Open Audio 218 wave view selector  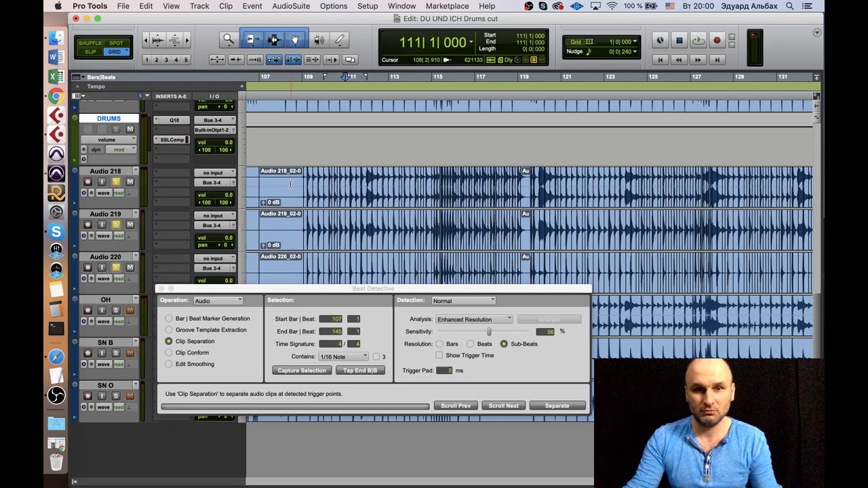(x=104, y=193)
